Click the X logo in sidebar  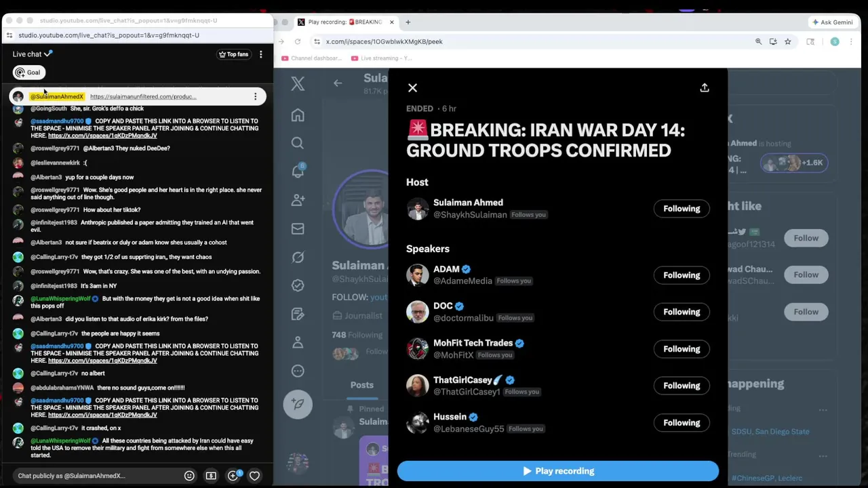(x=298, y=83)
